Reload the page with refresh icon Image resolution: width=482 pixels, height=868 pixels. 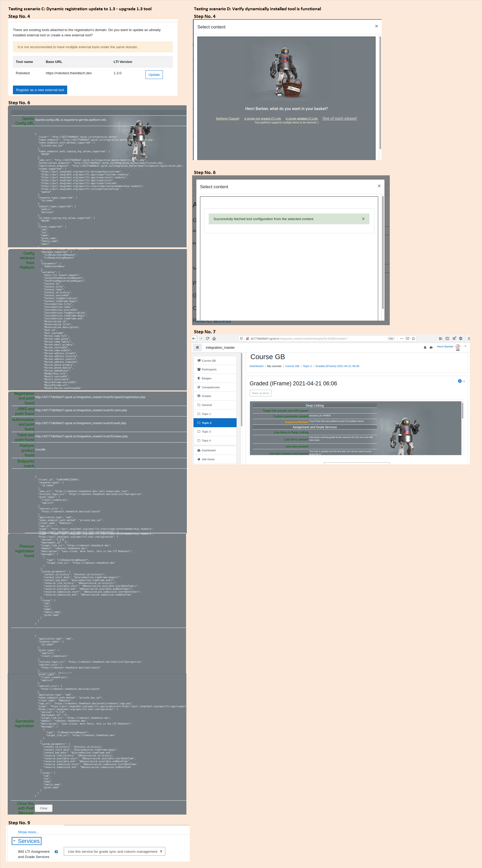coord(207,339)
